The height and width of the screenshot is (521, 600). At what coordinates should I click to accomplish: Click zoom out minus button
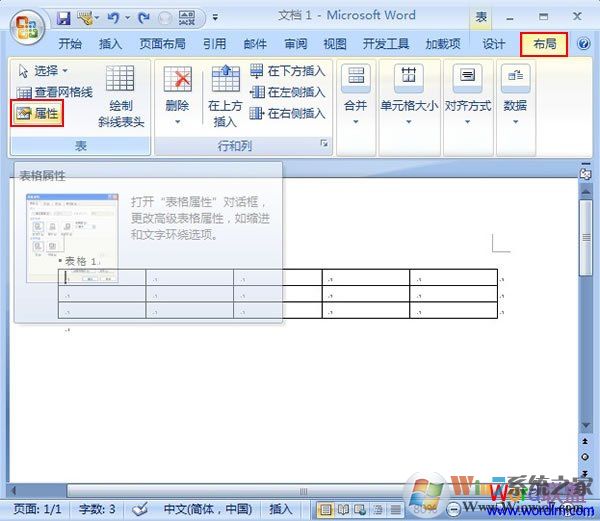click(453, 510)
